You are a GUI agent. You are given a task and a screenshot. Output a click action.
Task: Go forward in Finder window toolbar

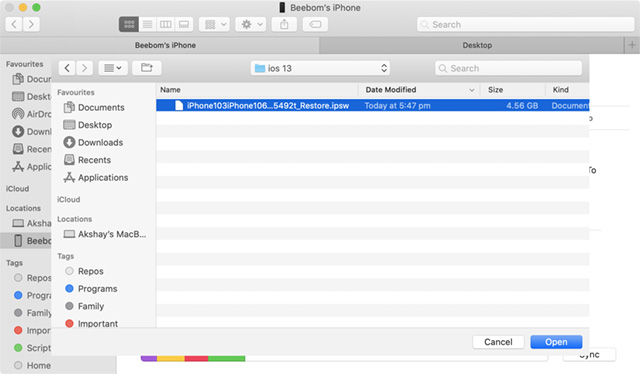point(31,24)
